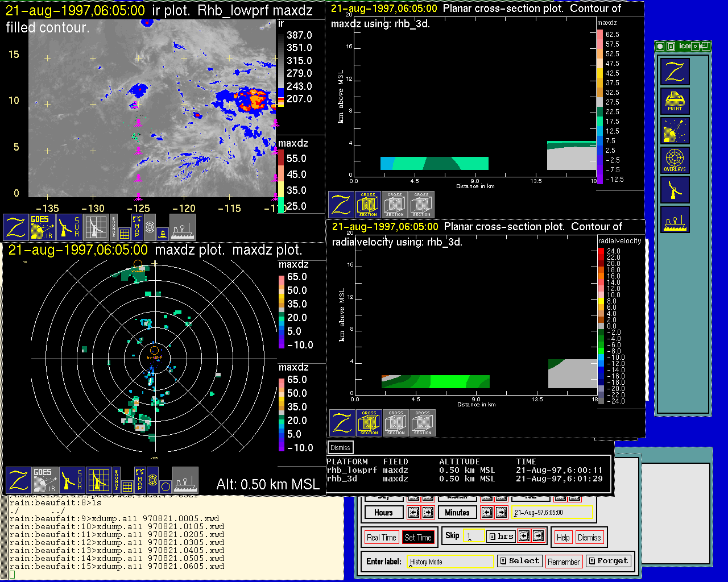Click the GOES IR icon in the ir plot window
This screenshot has height=582, width=728.
click(43, 227)
